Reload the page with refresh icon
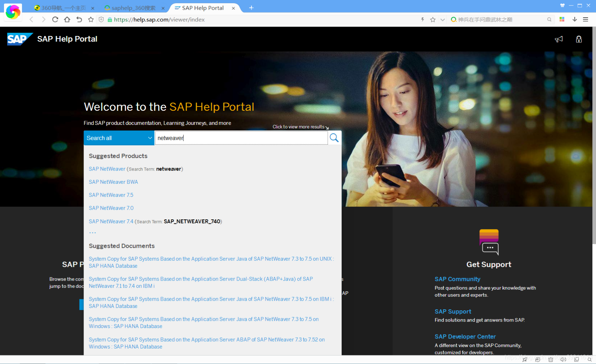This screenshot has width=596, height=364. click(x=55, y=19)
